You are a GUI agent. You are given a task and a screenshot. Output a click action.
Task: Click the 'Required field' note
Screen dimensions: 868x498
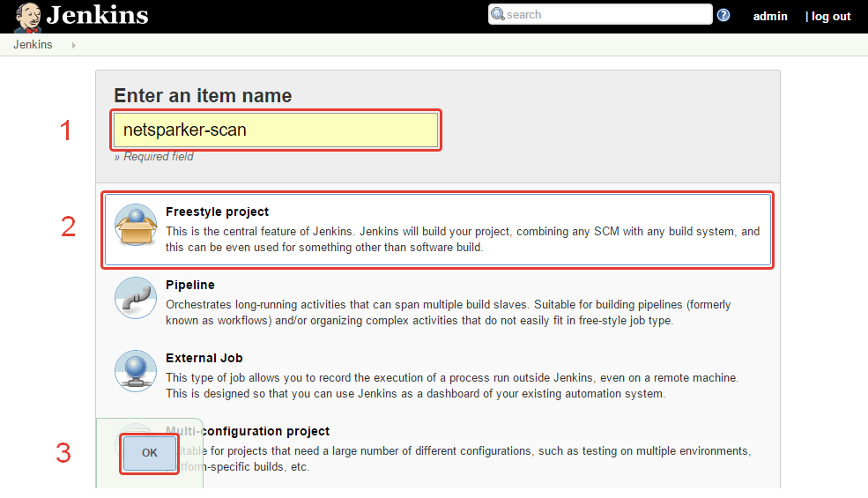[x=154, y=157]
